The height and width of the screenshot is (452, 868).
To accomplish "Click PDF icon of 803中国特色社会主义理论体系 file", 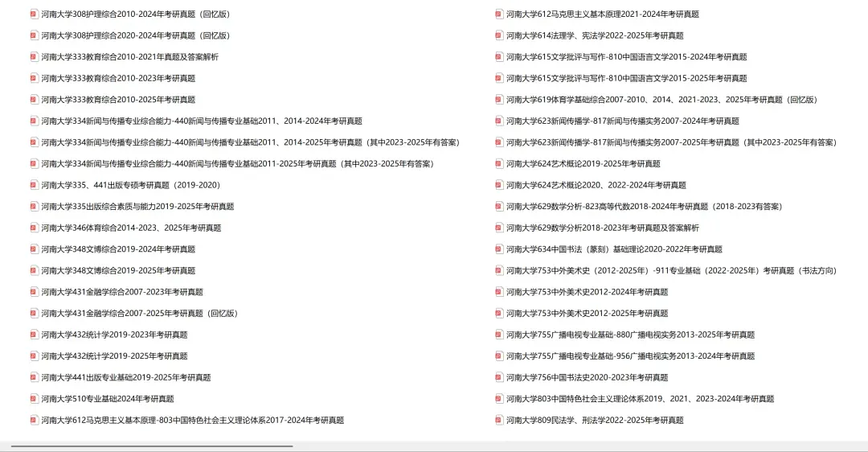I will click(499, 399).
